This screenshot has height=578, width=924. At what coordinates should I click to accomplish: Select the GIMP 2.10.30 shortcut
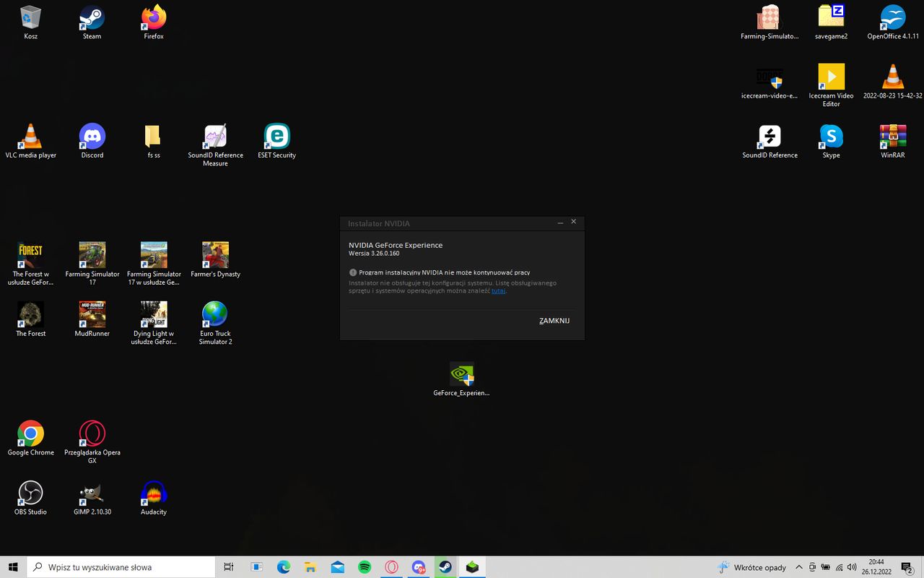(92, 498)
